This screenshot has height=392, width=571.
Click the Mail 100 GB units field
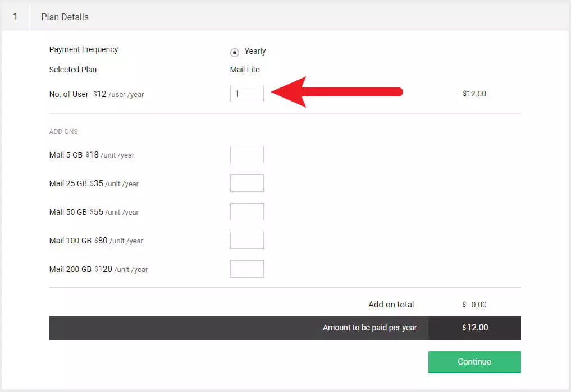[x=247, y=241]
